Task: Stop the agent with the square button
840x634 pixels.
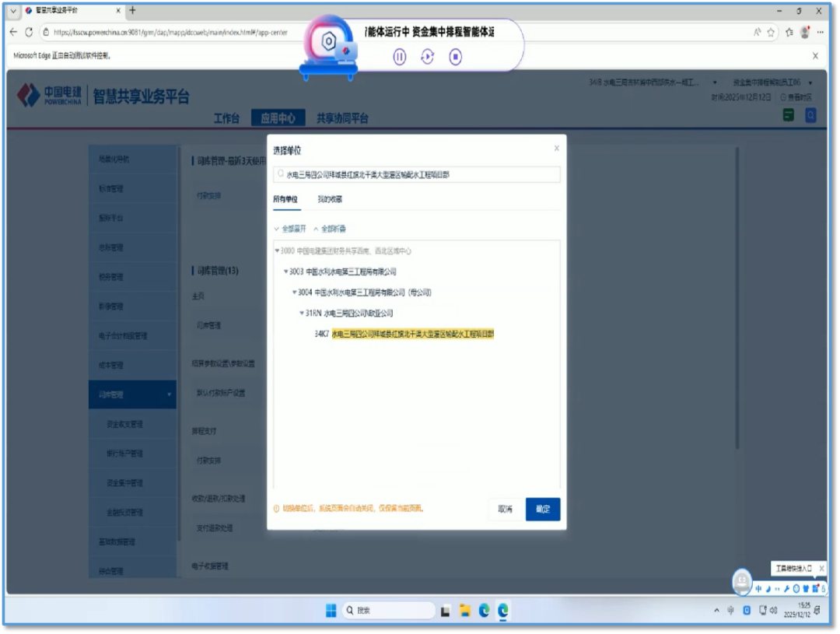Action: point(455,57)
